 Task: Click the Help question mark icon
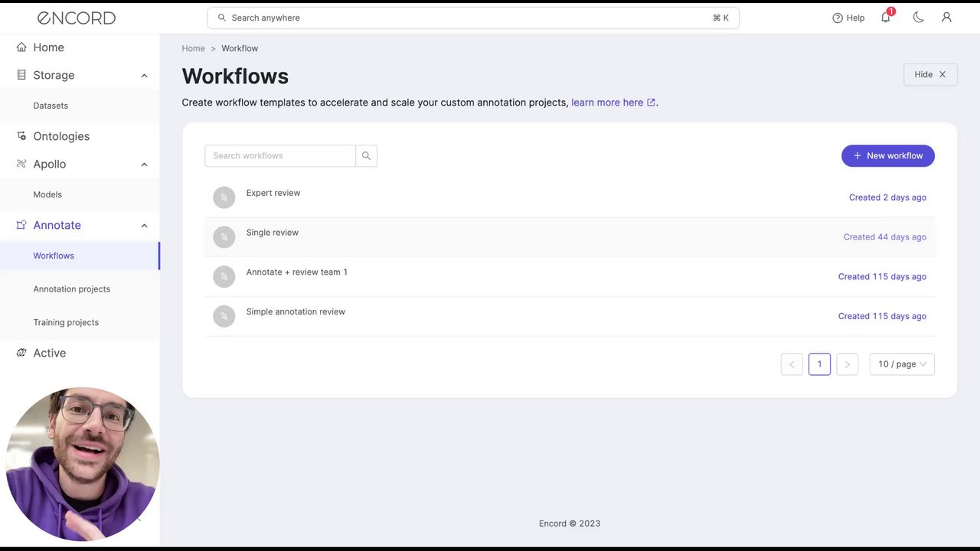coord(838,18)
